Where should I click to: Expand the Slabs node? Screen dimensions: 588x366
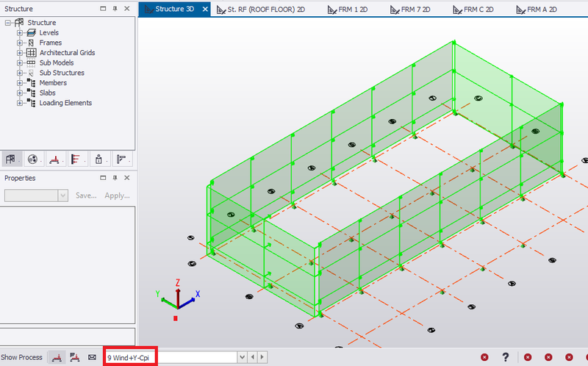click(20, 93)
